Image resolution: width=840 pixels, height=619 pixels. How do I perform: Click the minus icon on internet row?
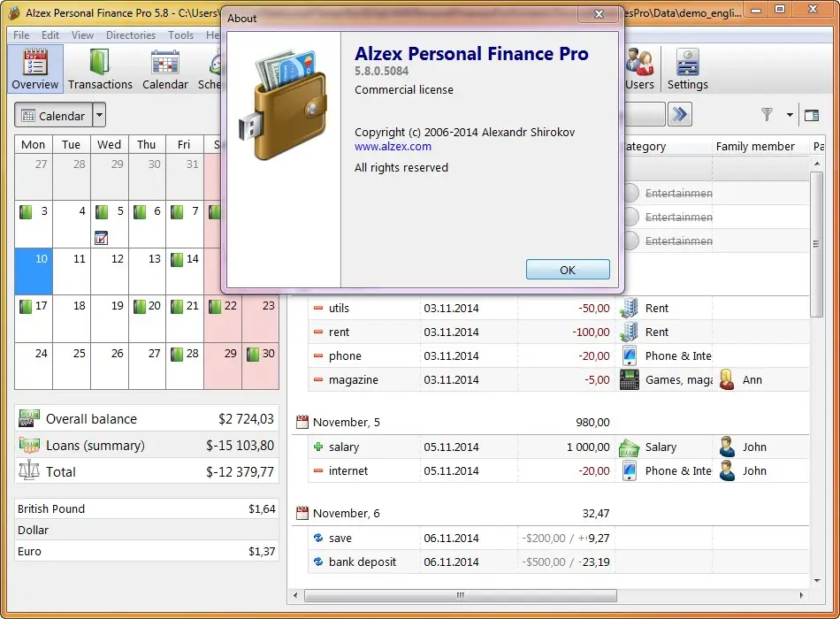[318, 470]
